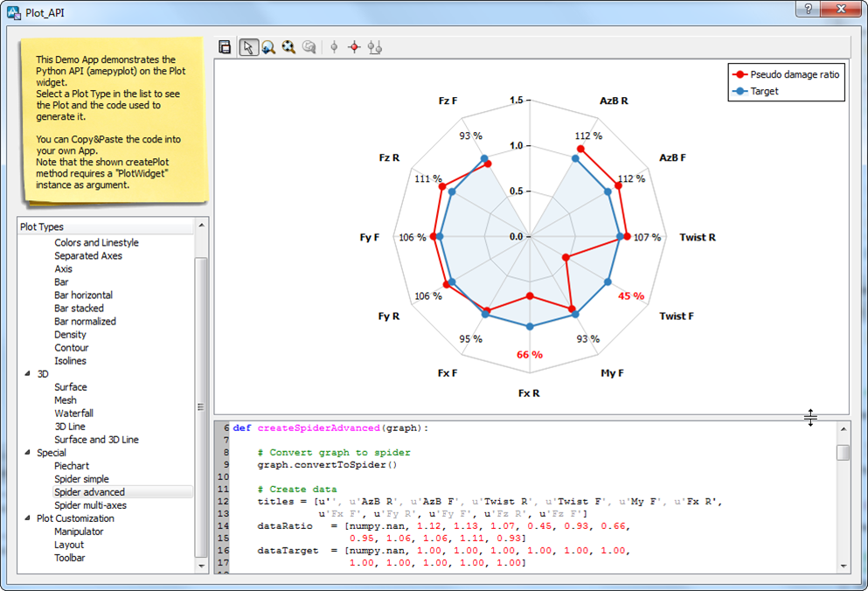Click the Plot_API application icon in the title bar

pyautogui.click(x=12, y=12)
